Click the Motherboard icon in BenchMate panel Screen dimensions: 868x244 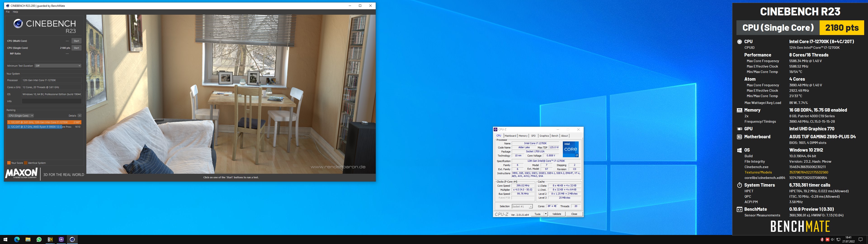click(x=739, y=137)
